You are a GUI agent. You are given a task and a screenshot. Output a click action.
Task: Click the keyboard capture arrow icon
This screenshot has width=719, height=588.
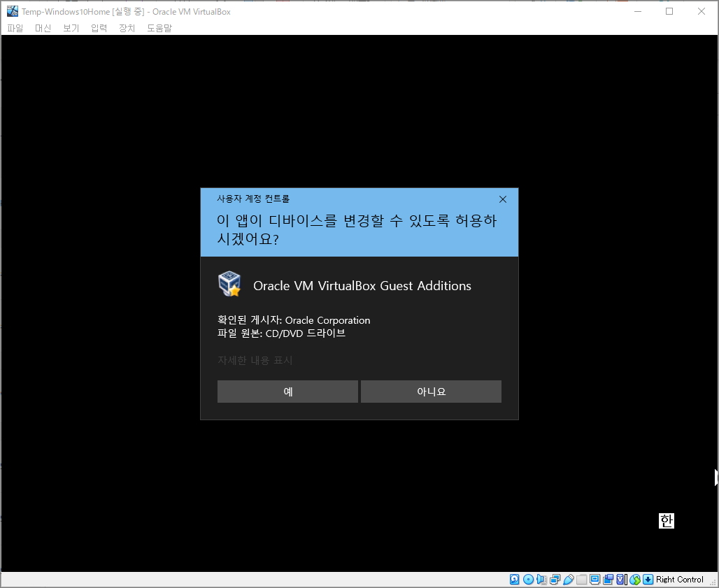tap(648, 580)
